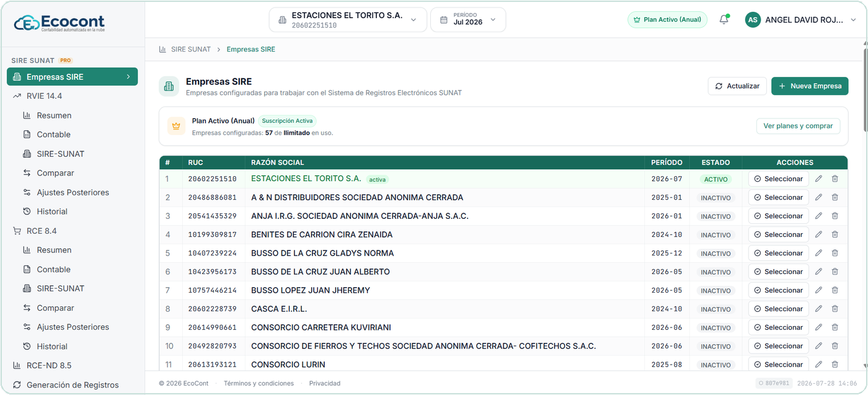Click the Actualizar button
This screenshot has height=395, width=868.
[x=737, y=86]
